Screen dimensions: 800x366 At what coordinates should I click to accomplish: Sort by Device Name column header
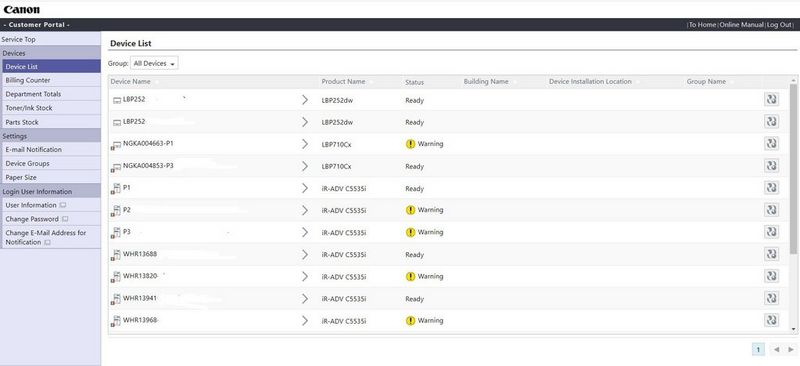[x=131, y=82]
